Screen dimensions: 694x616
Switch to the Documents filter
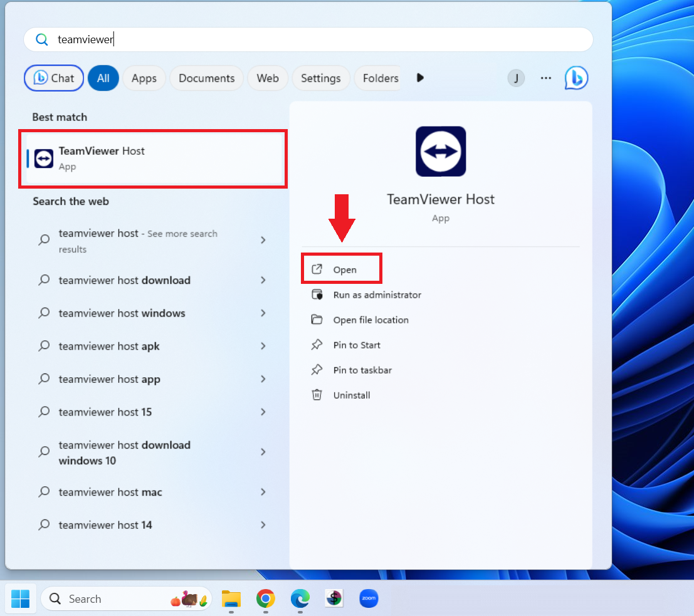206,78
